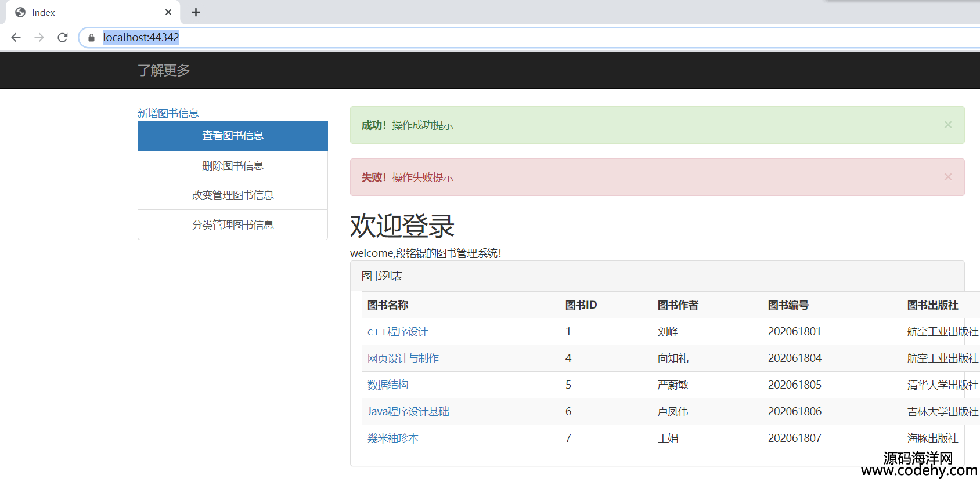
Task: Click the browser back arrow
Action: click(16, 37)
